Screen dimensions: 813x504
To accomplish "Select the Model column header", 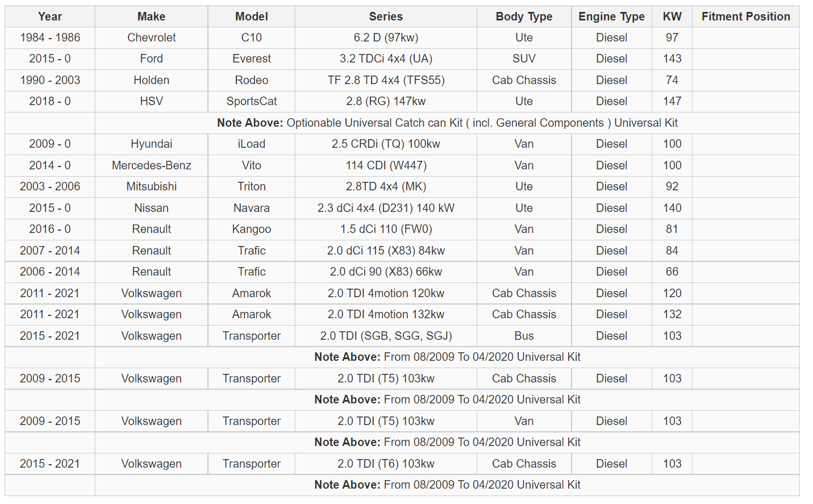I will 251,16.
